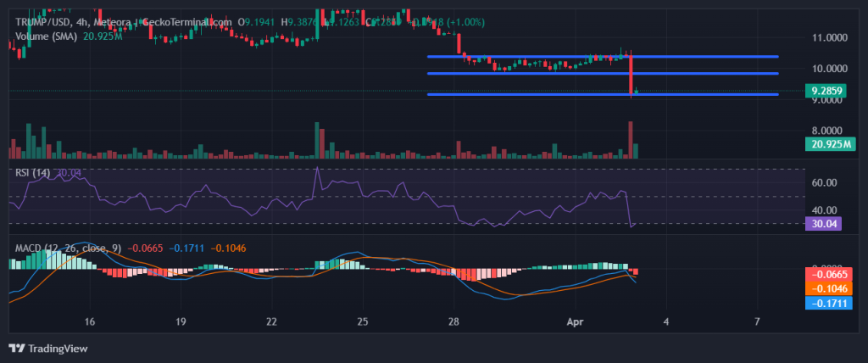Click the TradingView logo icon
Viewport: 868px width, 363px height.
tap(16, 348)
